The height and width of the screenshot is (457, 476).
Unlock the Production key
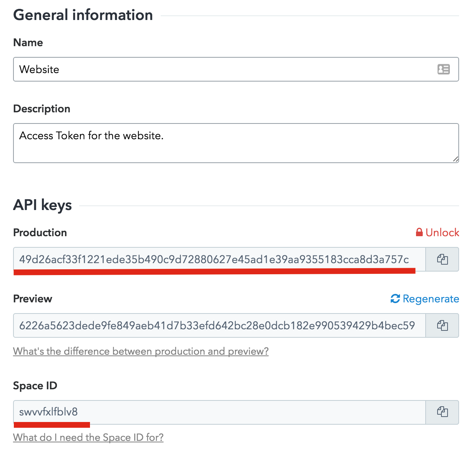point(438,232)
